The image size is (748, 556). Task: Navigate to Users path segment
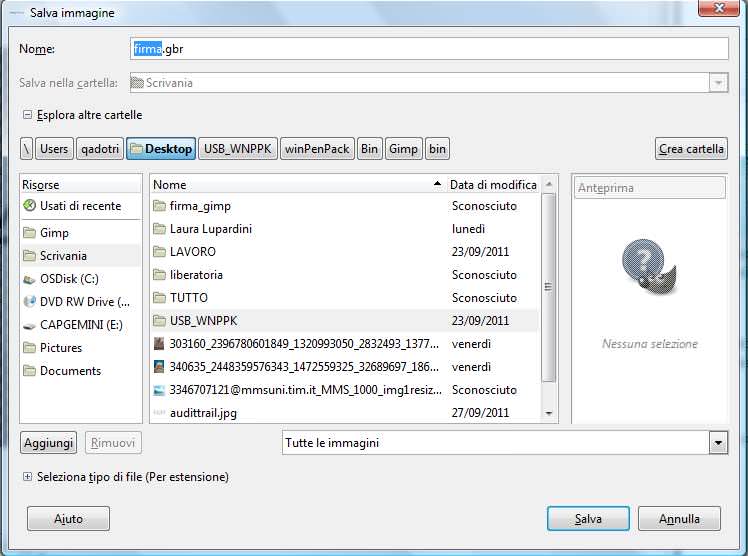tap(54, 149)
